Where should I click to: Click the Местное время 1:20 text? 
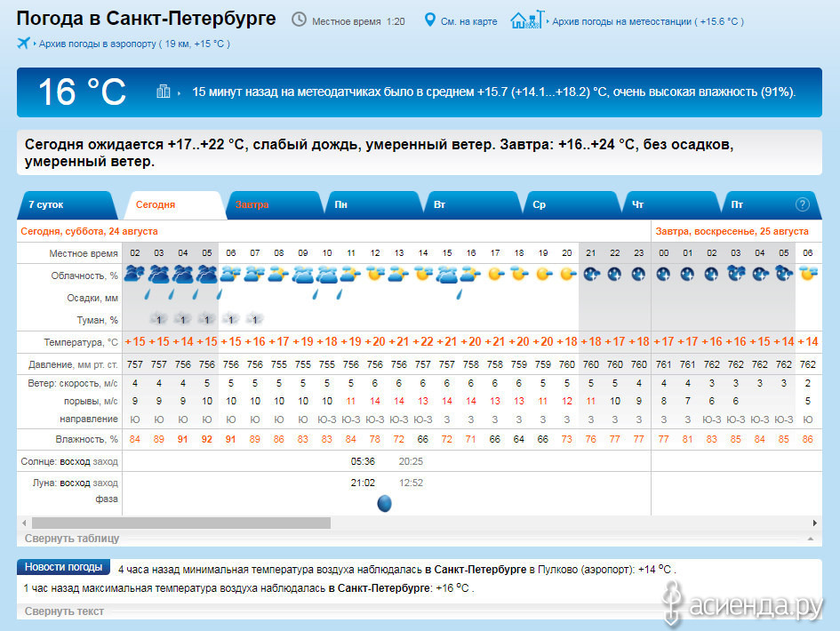pos(358,21)
